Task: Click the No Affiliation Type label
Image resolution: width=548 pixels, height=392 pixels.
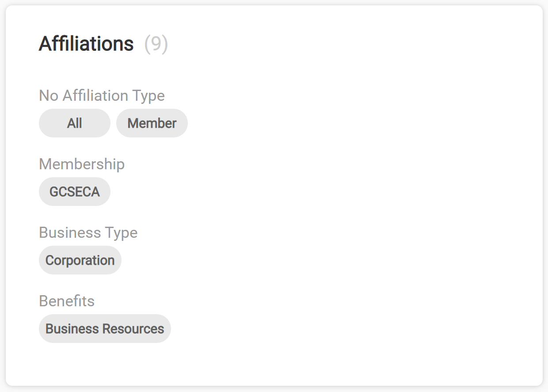Action: pyautogui.click(x=102, y=95)
